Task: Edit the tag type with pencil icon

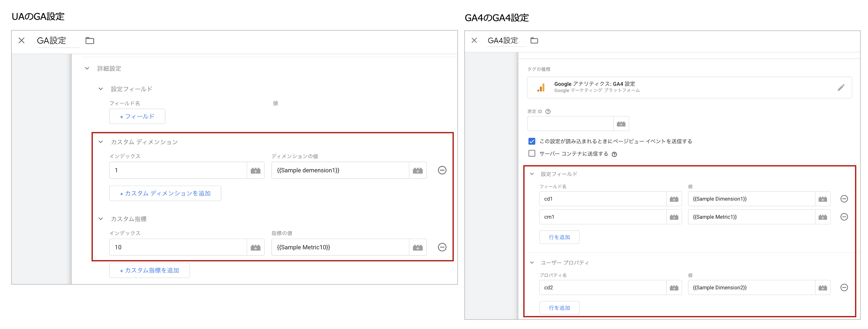Action: [841, 87]
